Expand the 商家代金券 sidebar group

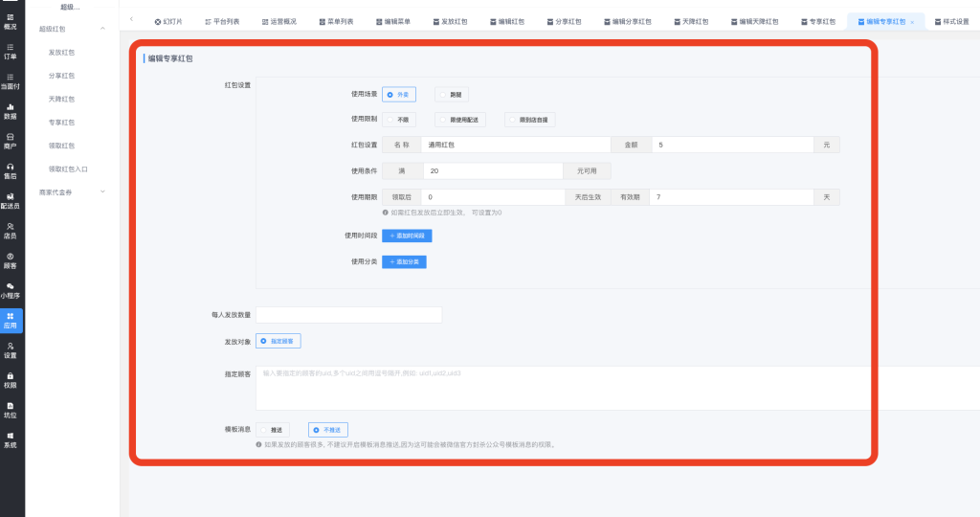click(x=102, y=192)
